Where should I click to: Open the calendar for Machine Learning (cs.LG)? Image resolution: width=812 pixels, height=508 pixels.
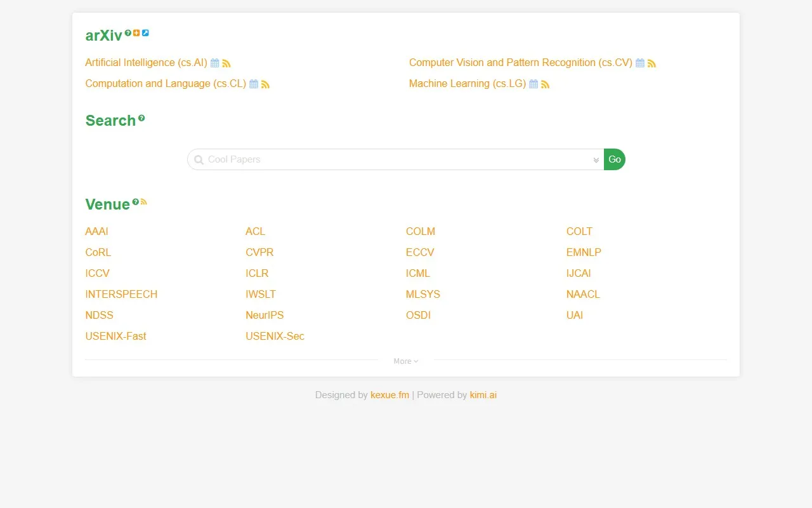tap(534, 84)
